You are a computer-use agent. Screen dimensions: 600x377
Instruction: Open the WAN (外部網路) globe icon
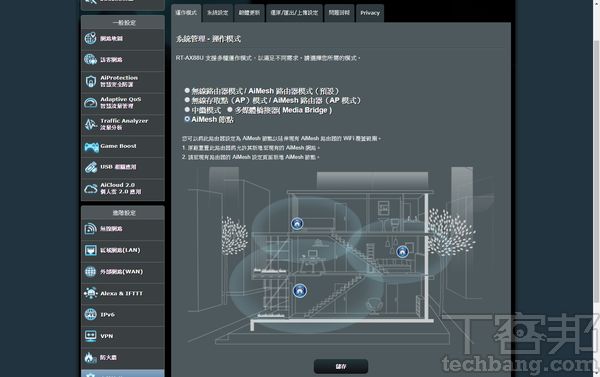click(x=91, y=272)
